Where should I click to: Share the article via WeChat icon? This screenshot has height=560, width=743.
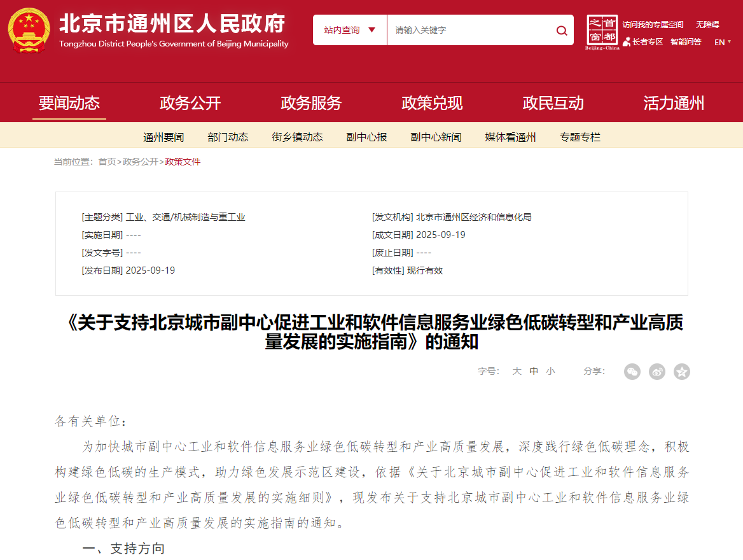click(x=632, y=372)
